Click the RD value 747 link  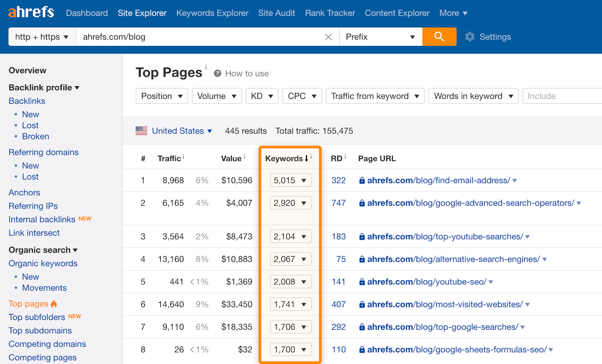click(338, 203)
